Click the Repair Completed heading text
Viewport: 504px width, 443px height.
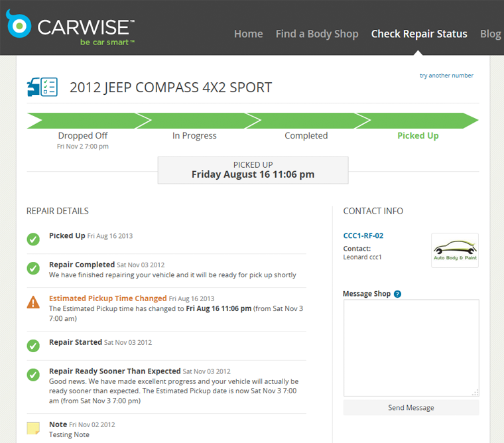82,265
